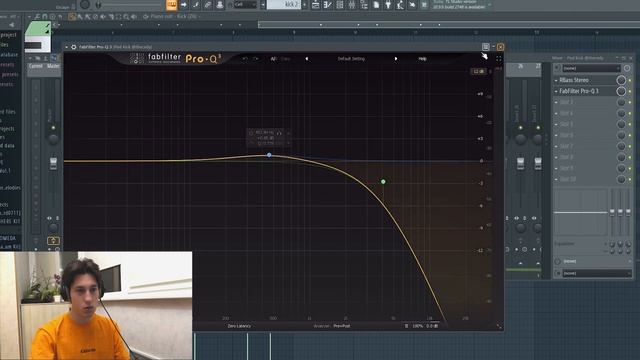The width and height of the screenshot is (640, 360).
Task: Click the orange folder icon under mixer
Action: [53, 240]
